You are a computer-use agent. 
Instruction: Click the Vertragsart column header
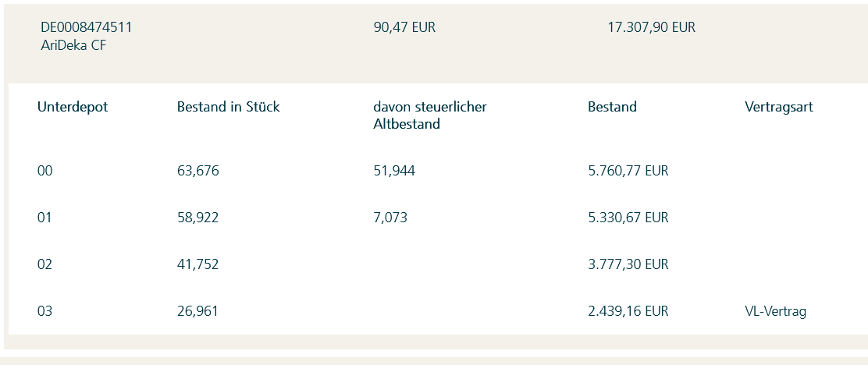coord(778,108)
